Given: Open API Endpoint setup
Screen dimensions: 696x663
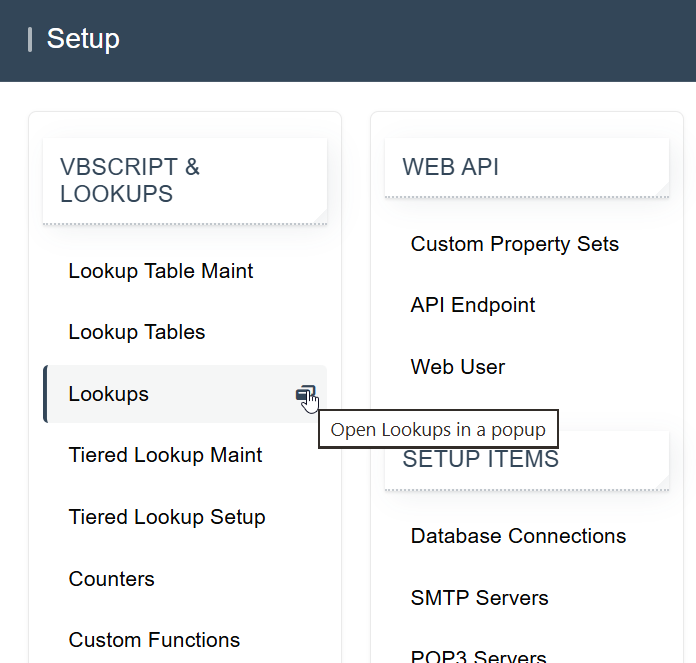Looking at the screenshot, I should (473, 305).
